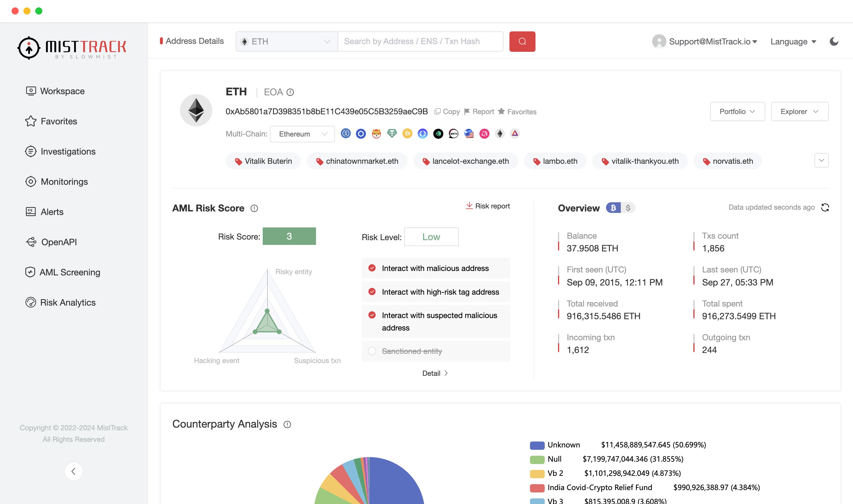Click the star Favorites icon beside the address
Viewport: 853px width, 504px height.
[x=501, y=111]
